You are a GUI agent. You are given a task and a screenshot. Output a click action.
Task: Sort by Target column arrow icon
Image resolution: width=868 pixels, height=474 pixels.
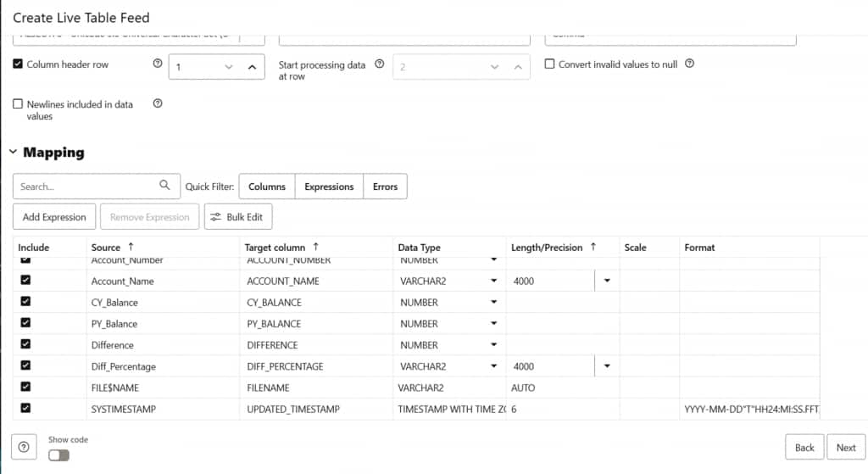[x=315, y=247]
